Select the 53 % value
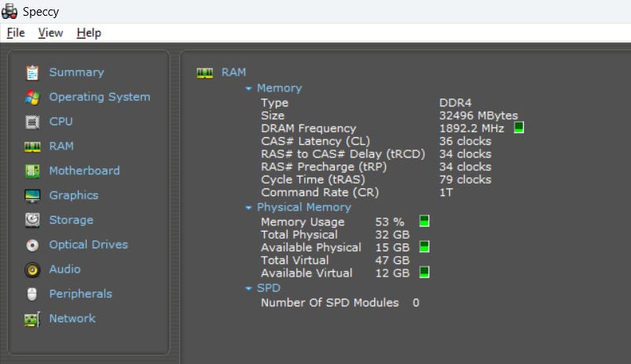The image size is (631, 364). click(389, 222)
